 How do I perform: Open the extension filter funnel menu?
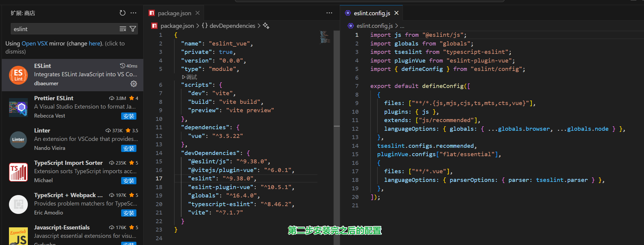coord(133,29)
